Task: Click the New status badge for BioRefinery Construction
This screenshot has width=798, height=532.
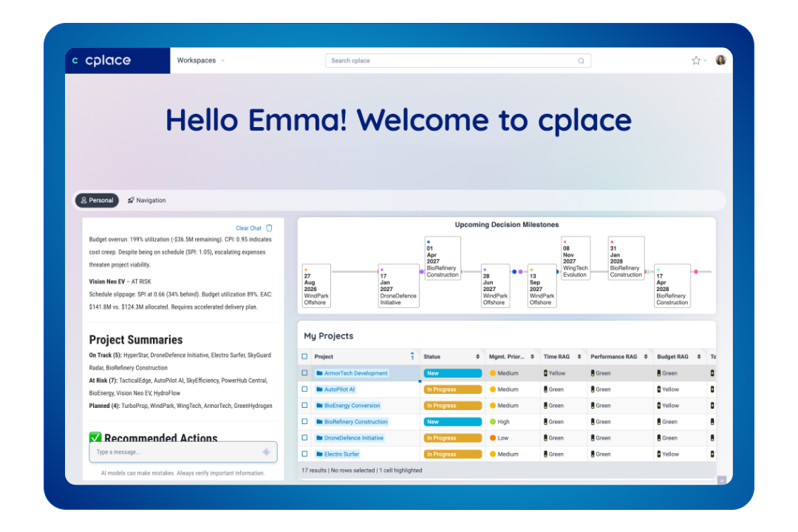Action: click(452, 421)
